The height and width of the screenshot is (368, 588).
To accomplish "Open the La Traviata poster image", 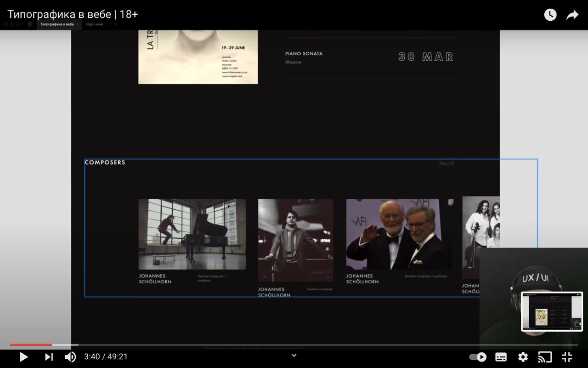I will coord(198,57).
